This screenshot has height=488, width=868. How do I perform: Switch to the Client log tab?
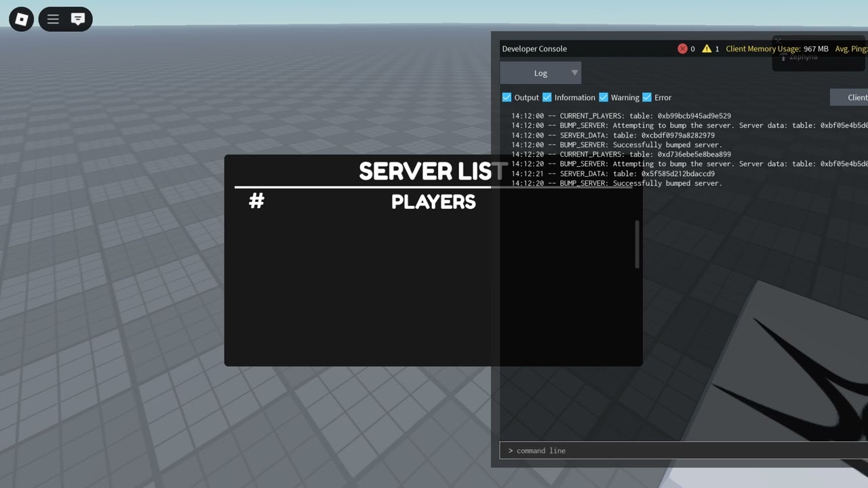849,98
